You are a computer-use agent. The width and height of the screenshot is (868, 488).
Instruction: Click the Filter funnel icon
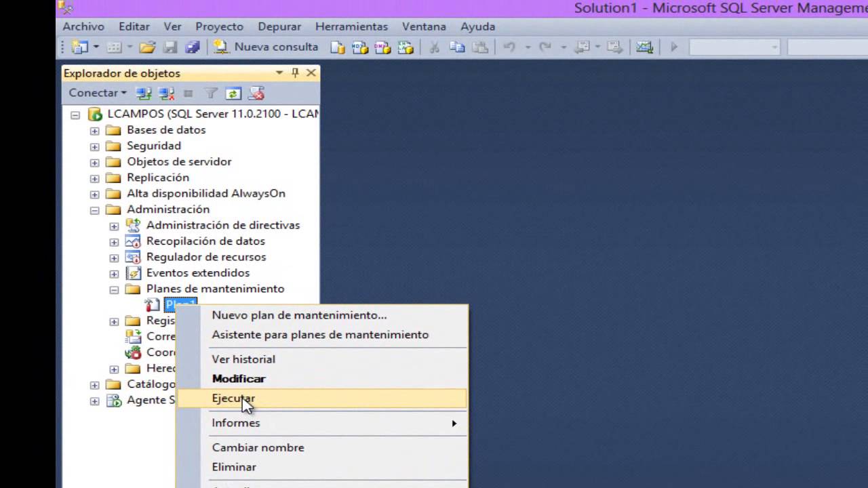(x=211, y=94)
